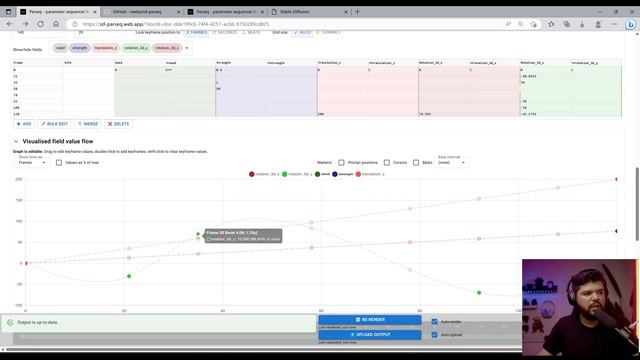Select the first Parseq parameter sequencer tab
This screenshot has height=360, width=640.
click(x=58, y=12)
